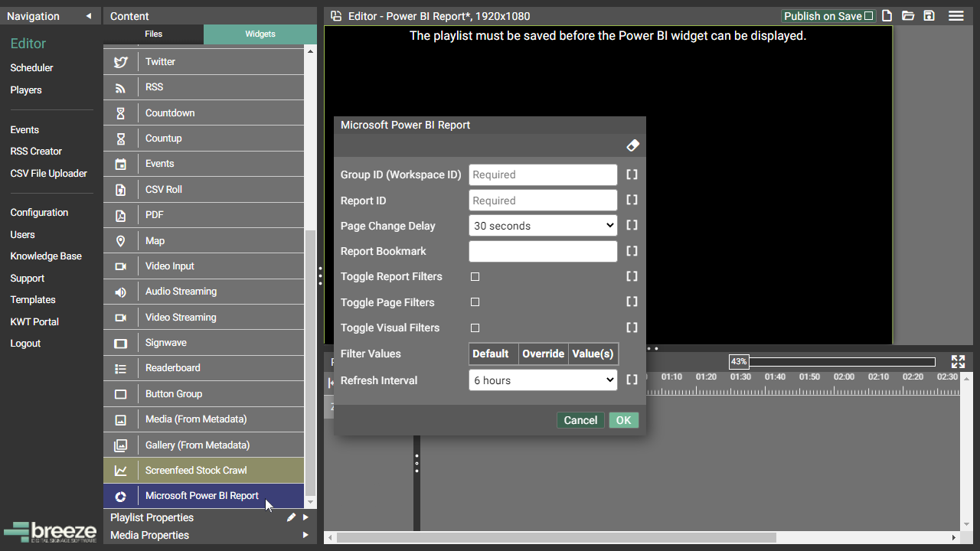Switch to the Widgets tab

click(260, 34)
